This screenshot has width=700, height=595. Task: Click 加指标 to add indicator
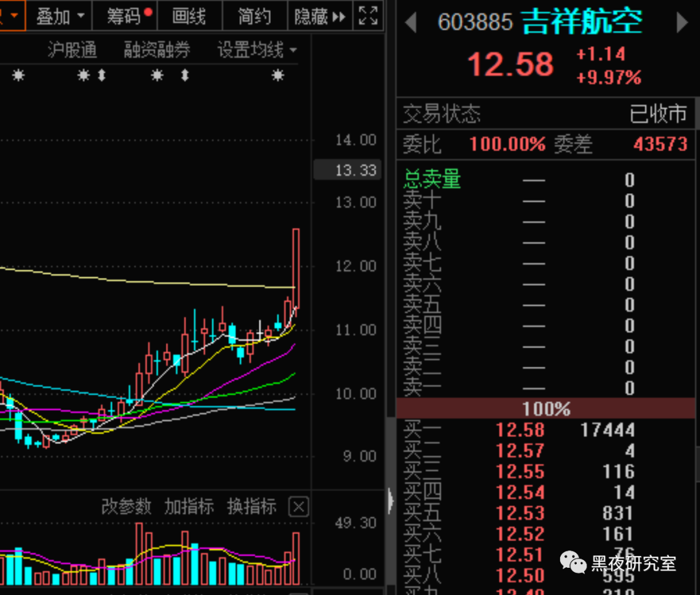pos(189,507)
